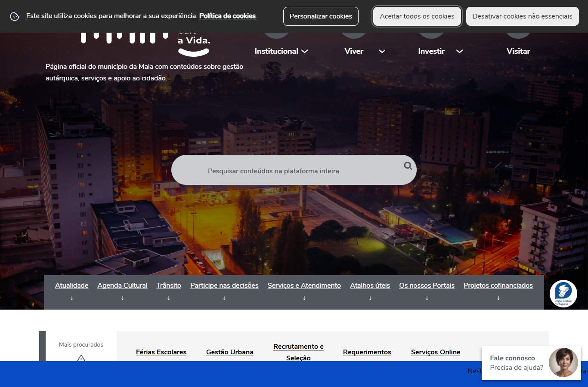Click the down arrow under Trânsito
The height and width of the screenshot is (387, 588).
click(x=169, y=298)
